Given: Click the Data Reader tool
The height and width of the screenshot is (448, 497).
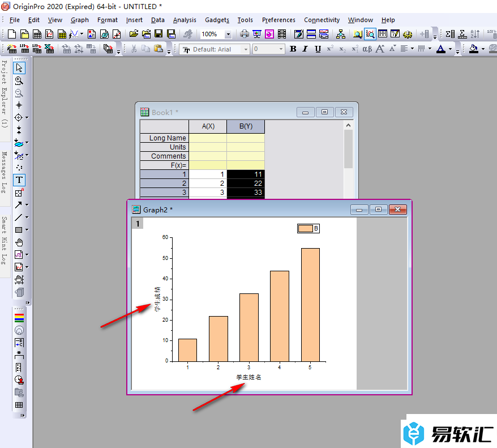Looking at the screenshot, I should (x=18, y=118).
